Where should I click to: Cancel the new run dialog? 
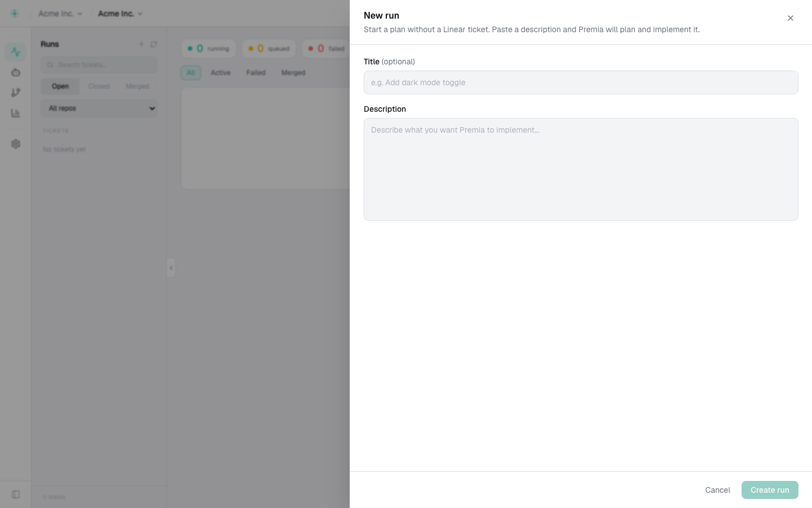[717, 490]
